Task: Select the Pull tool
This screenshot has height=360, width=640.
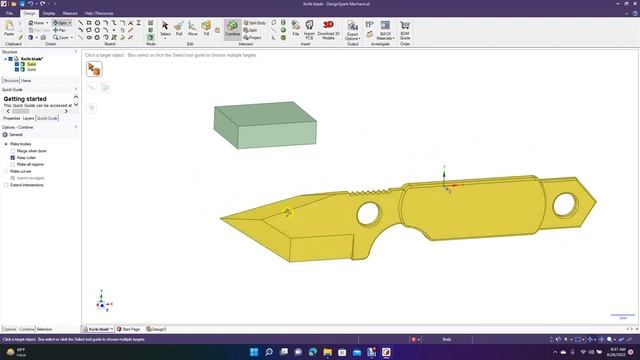Action: click(179, 29)
